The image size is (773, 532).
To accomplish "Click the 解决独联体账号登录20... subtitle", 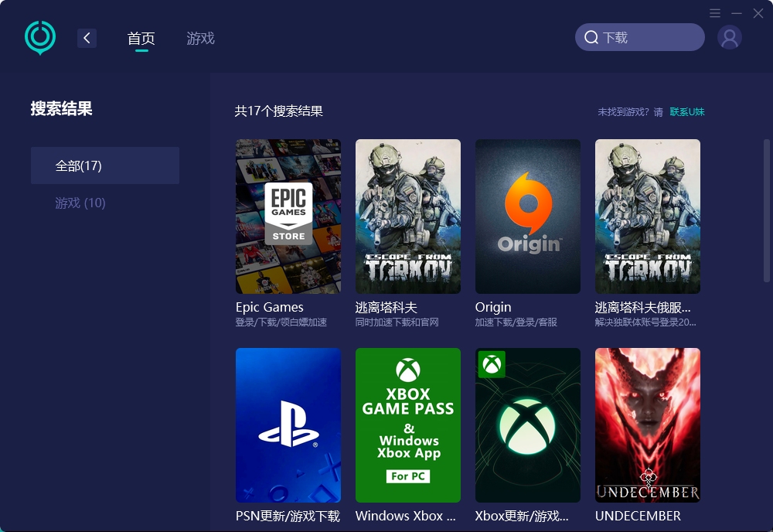I will pos(645,322).
